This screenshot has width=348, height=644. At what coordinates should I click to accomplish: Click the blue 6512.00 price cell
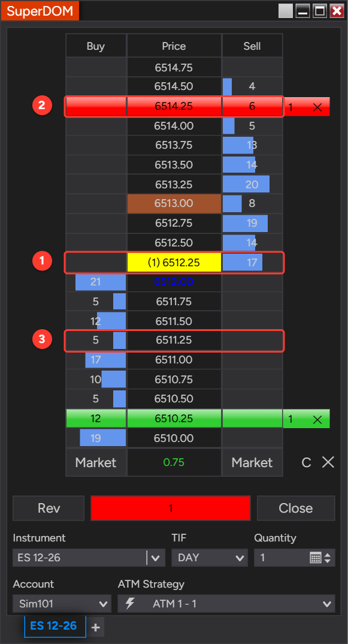(174, 282)
